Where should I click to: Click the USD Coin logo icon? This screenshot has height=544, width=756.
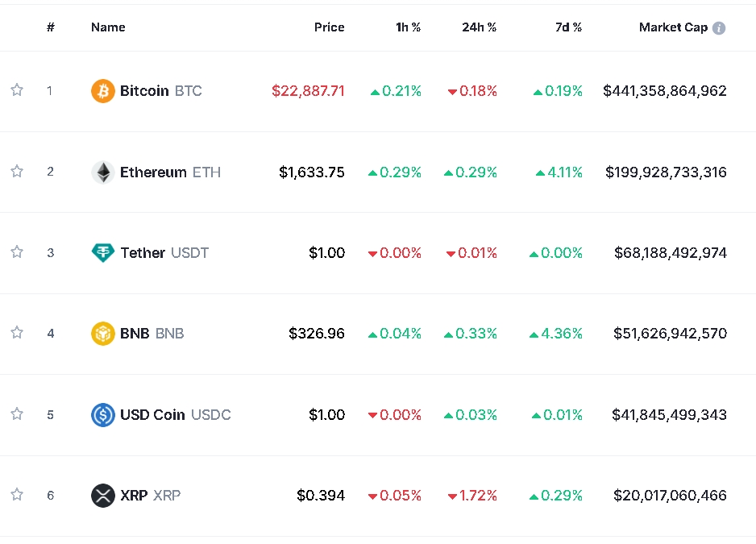(103, 415)
